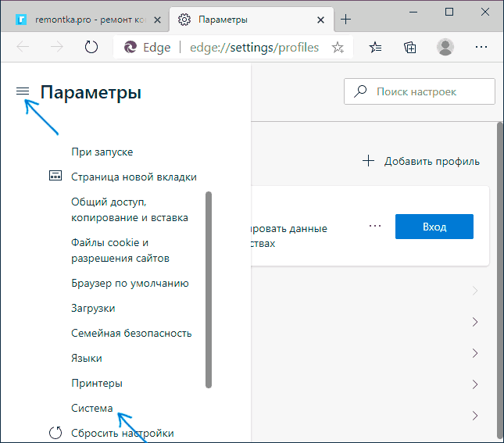Click Добавить профиль
The height and width of the screenshot is (443, 504).
click(431, 161)
